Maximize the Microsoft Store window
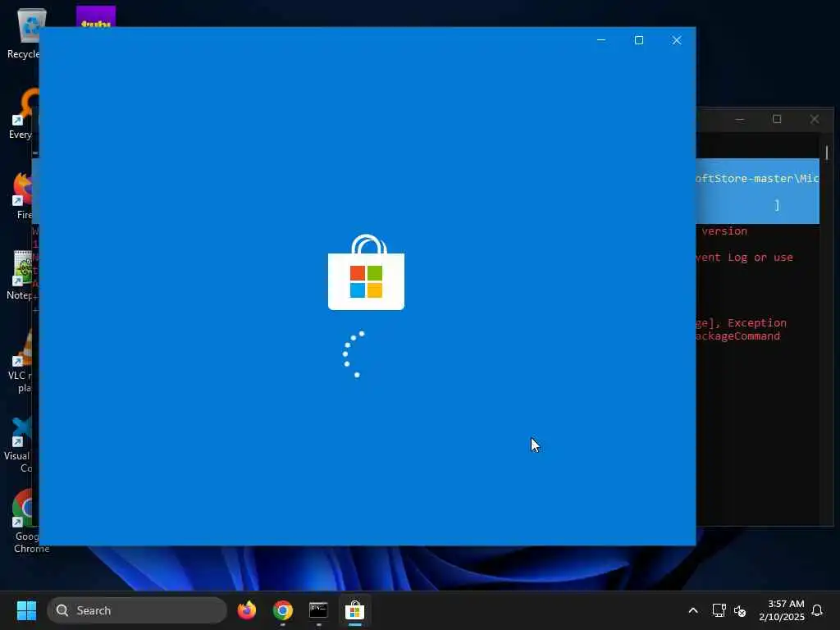840x630 pixels. [638, 40]
